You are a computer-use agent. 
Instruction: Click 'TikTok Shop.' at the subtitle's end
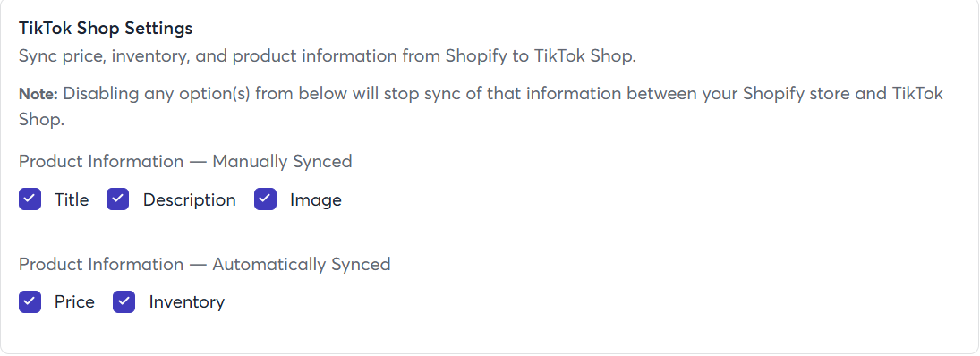[585, 56]
